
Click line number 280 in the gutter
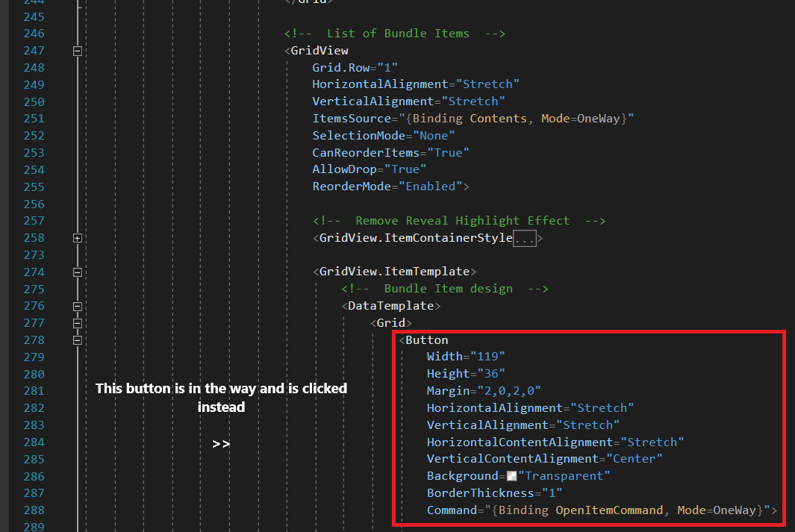pyautogui.click(x=34, y=375)
